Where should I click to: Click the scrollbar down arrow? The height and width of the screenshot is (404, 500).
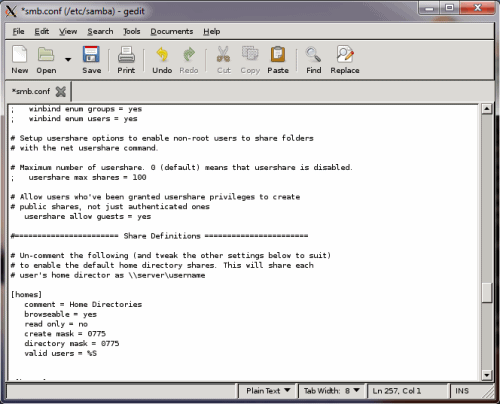click(487, 375)
